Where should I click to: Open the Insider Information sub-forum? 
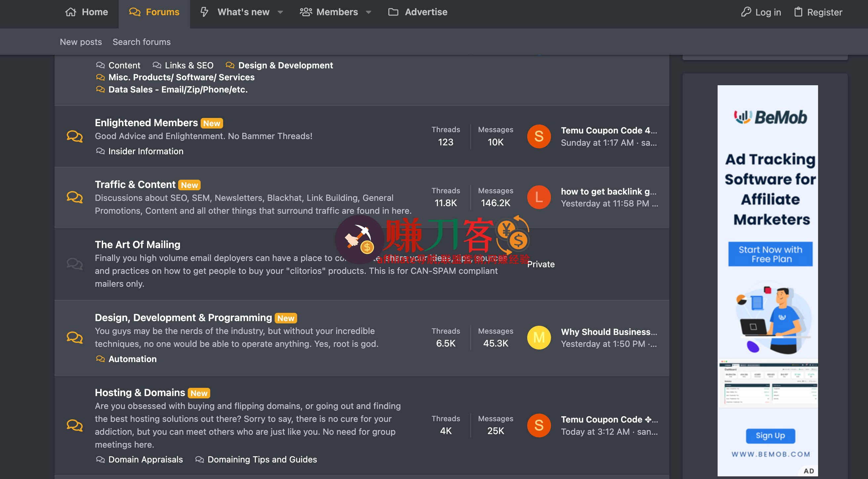pyautogui.click(x=145, y=151)
